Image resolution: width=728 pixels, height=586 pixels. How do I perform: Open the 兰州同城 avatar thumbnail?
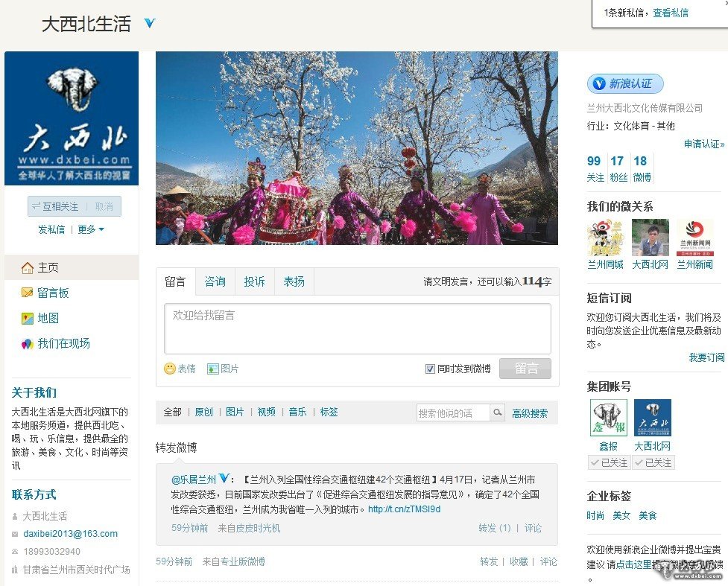[605, 238]
